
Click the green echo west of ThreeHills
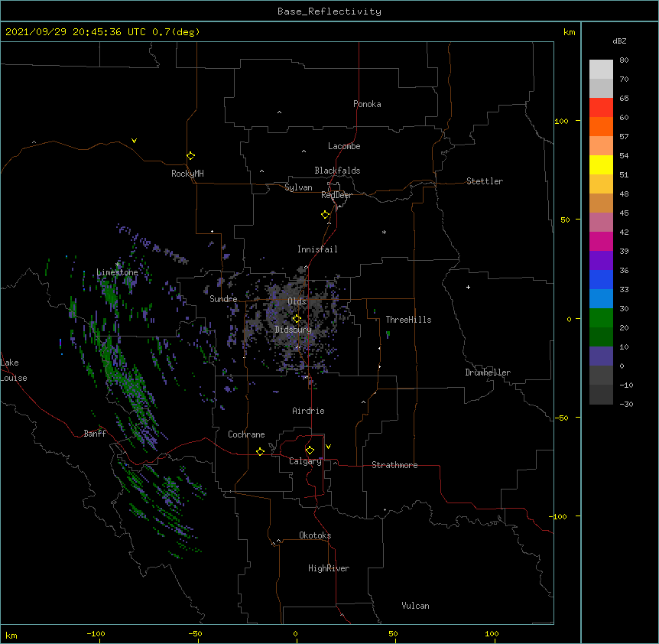coord(388,334)
